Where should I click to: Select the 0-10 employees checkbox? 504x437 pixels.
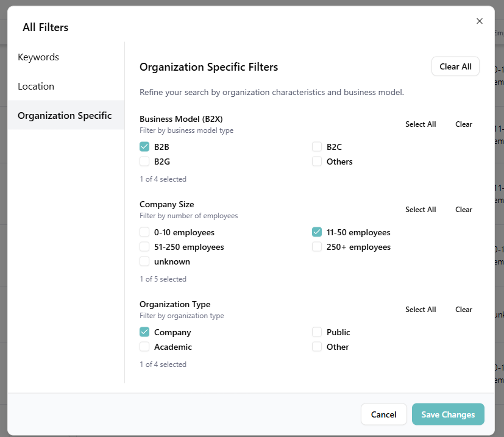coord(144,232)
